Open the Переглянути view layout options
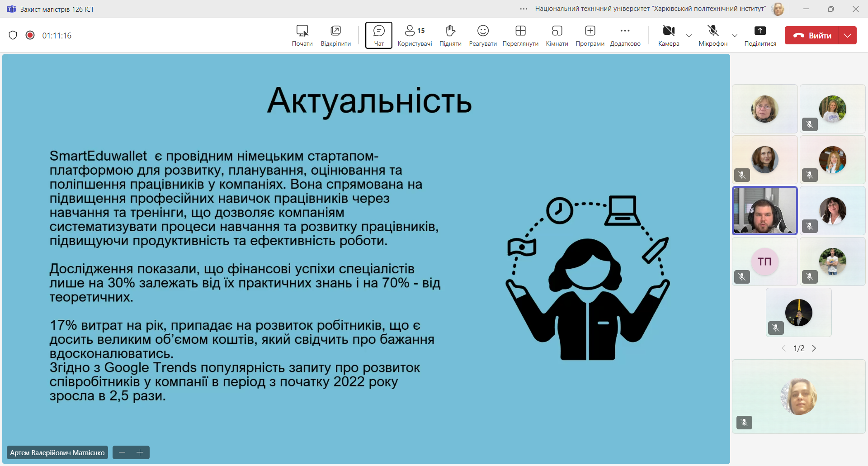 coord(520,35)
